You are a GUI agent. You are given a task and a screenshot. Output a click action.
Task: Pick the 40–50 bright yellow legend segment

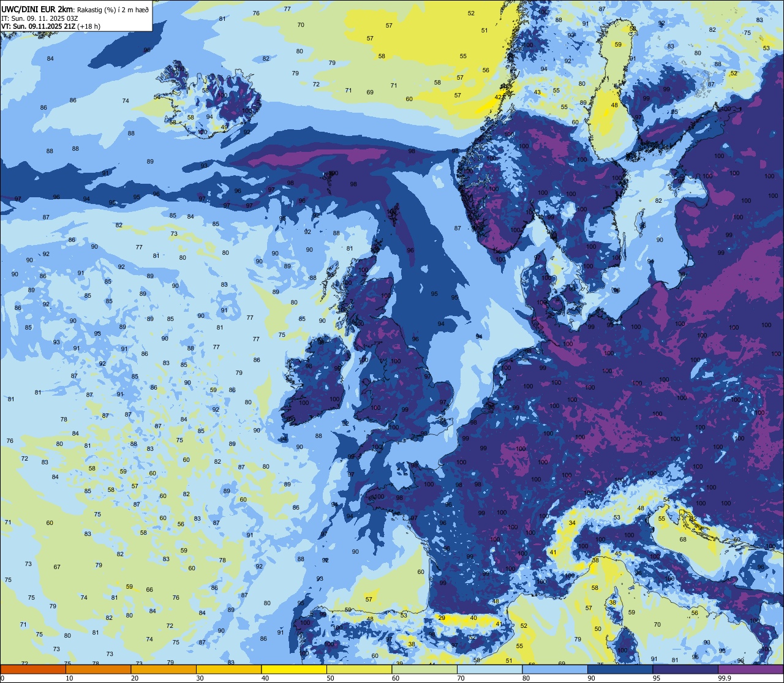[x=294, y=669]
